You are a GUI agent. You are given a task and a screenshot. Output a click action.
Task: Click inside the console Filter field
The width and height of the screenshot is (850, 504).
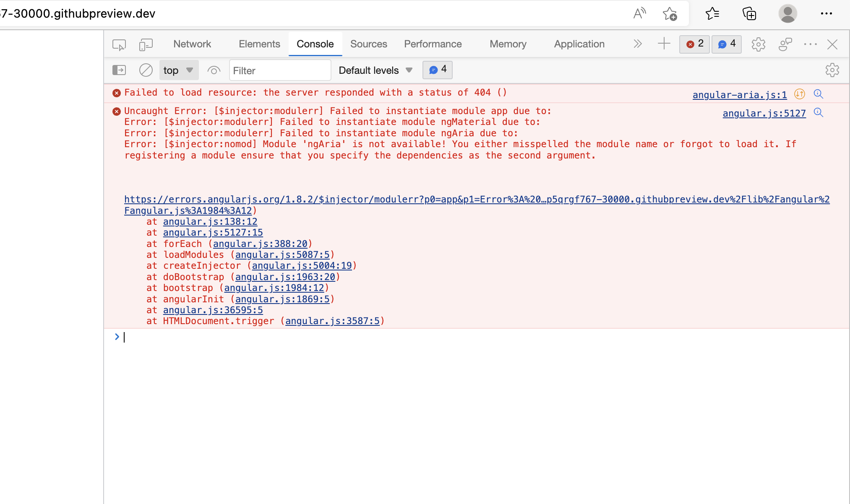280,70
